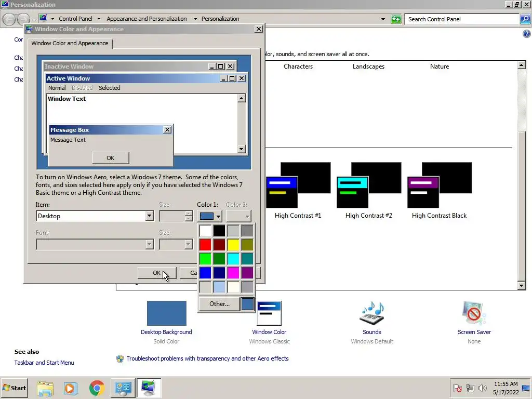Click the current color swatch beside Other...
The image size is (532, 399).
pos(247,303)
